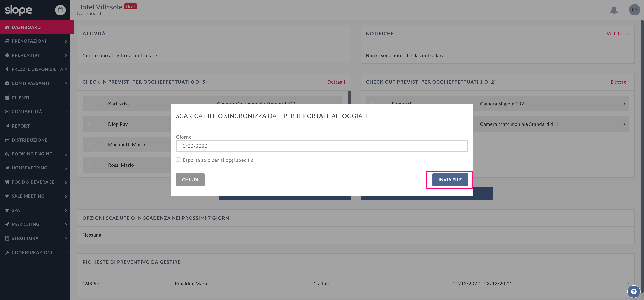Expand the Configurazioni submenu chevron
The height and width of the screenshot is (300, 644).
66,253
